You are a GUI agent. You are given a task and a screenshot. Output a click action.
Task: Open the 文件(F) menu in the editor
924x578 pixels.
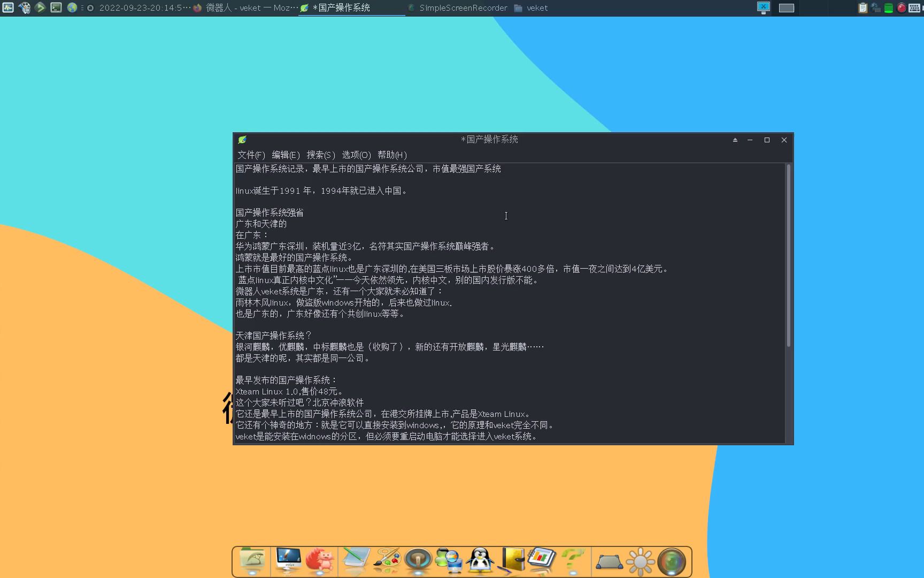click(252, 155)
